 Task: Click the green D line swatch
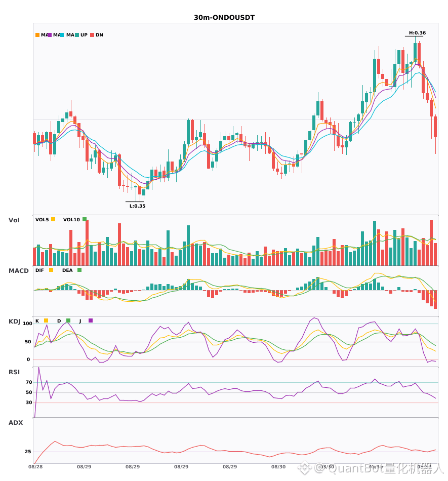pos(68,320)
